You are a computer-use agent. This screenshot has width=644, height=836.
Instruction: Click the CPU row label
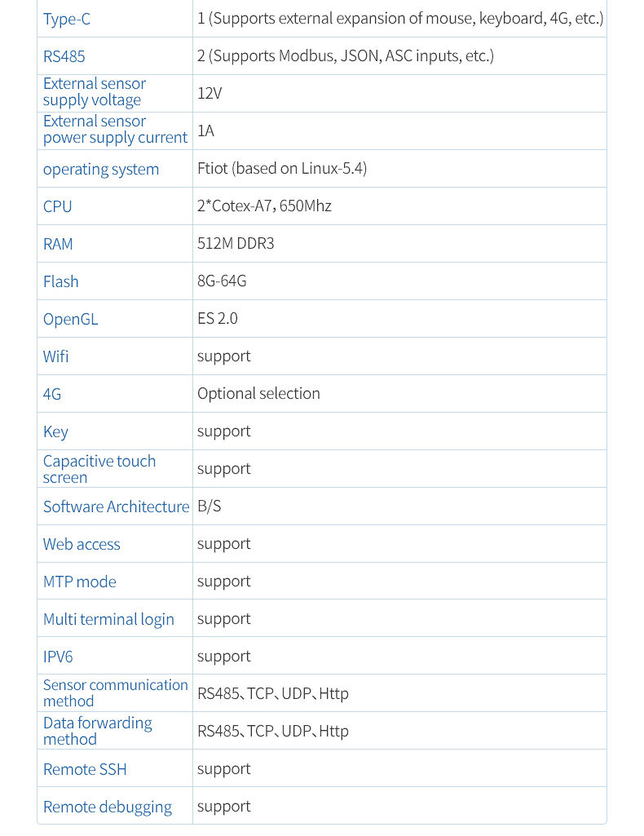click(x=58, y=207)
